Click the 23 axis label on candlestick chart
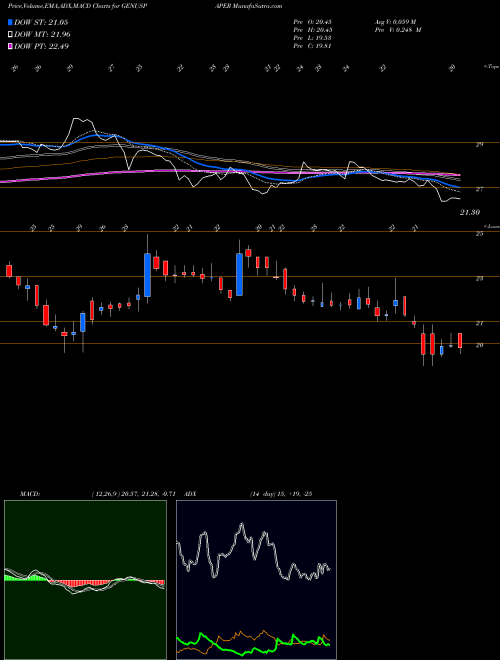 point(479,279)
